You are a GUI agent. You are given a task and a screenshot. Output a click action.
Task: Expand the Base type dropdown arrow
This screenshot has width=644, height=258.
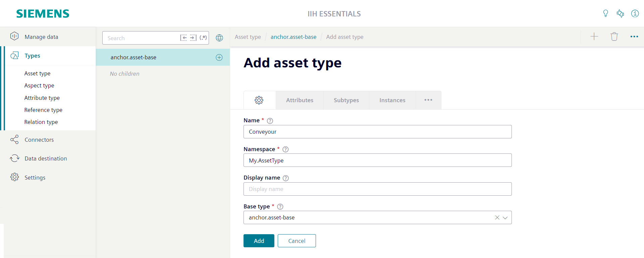point(505,217)
